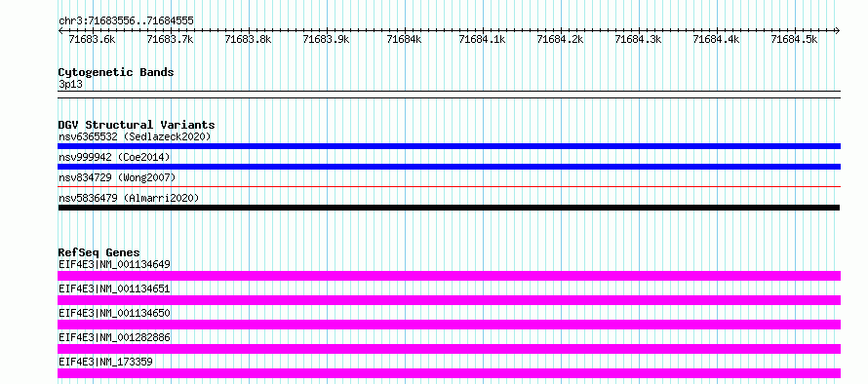The width and height of the screenshot is (868, 384).
Task: Click the 71683.7k ruler tick label
Action: [170, 39]
